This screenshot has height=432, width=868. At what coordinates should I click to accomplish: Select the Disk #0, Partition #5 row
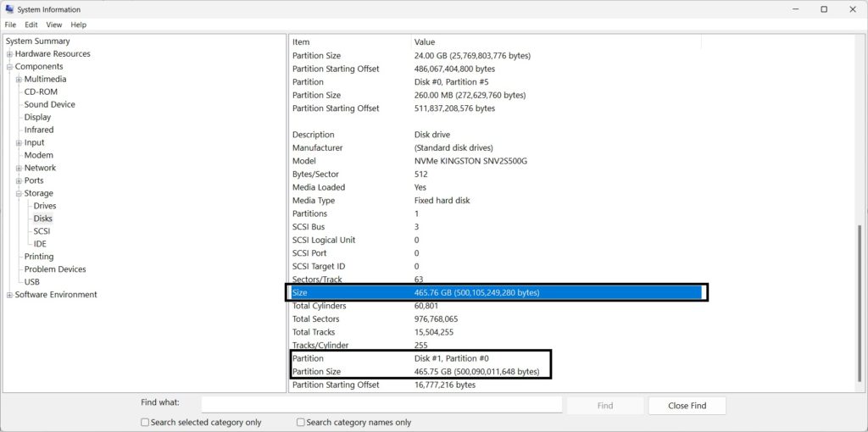pyautogui.click(x=497, y=82)
